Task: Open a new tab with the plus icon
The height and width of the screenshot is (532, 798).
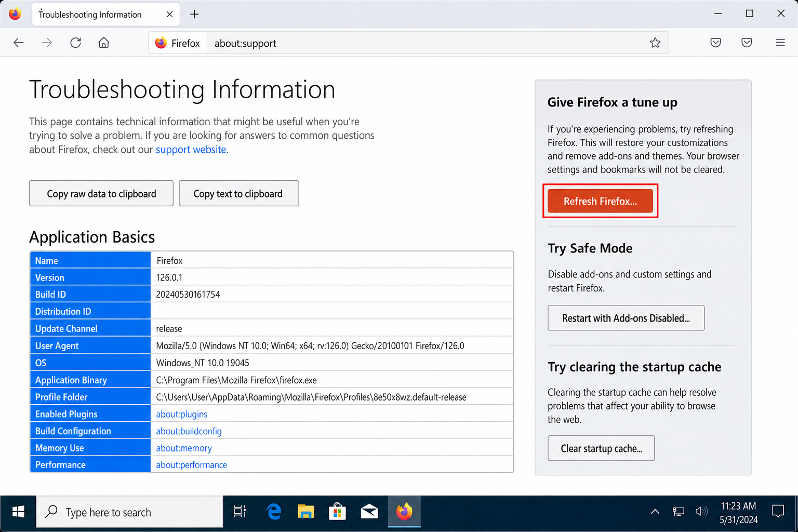Action: click(194, 14)
